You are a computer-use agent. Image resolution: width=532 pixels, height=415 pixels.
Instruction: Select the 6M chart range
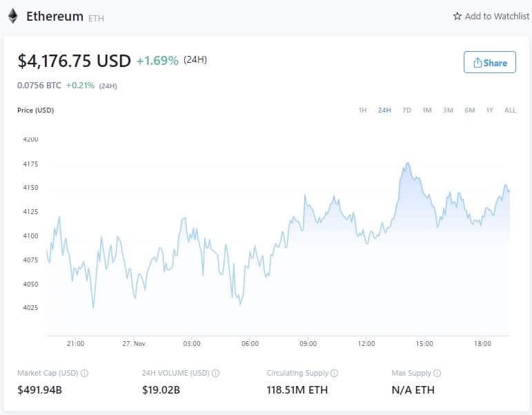click(x=470, y=110)
